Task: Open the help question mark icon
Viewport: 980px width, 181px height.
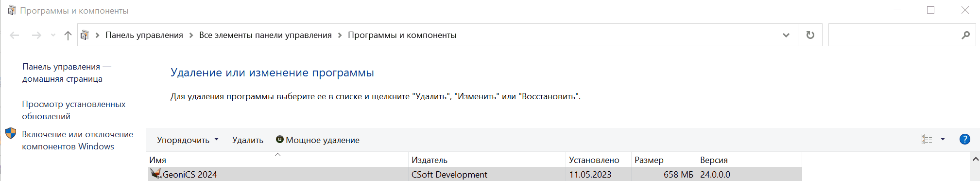Action: tap(964, 140)
